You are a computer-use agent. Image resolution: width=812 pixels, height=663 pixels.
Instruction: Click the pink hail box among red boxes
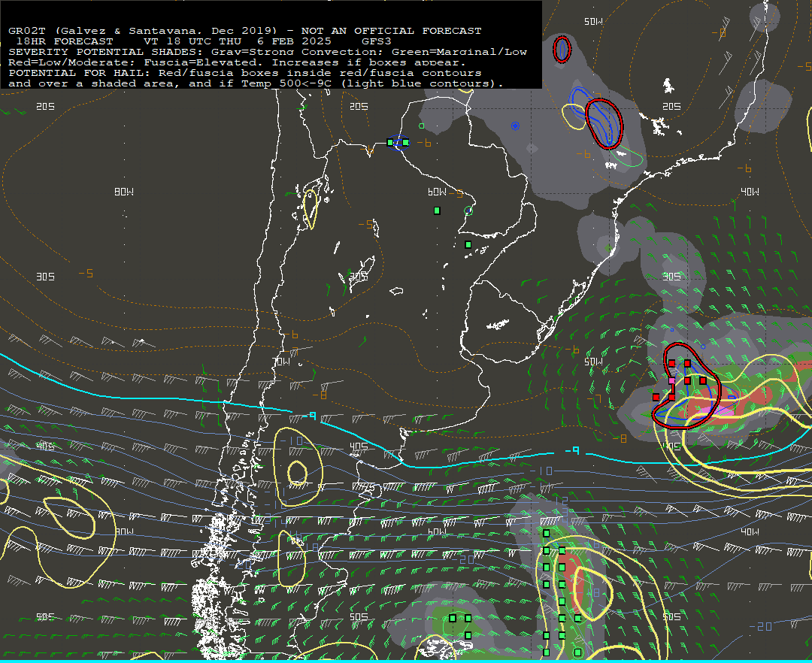[671, 380]
